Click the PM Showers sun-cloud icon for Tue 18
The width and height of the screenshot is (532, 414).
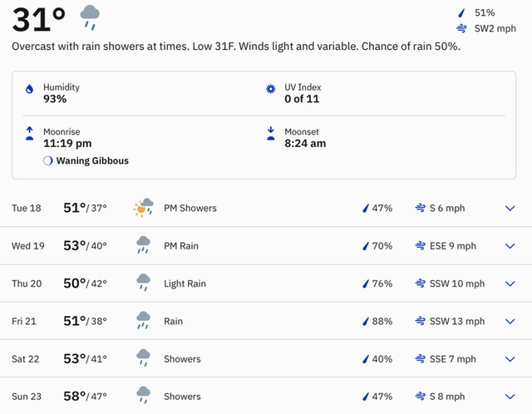tap(143, 208)
